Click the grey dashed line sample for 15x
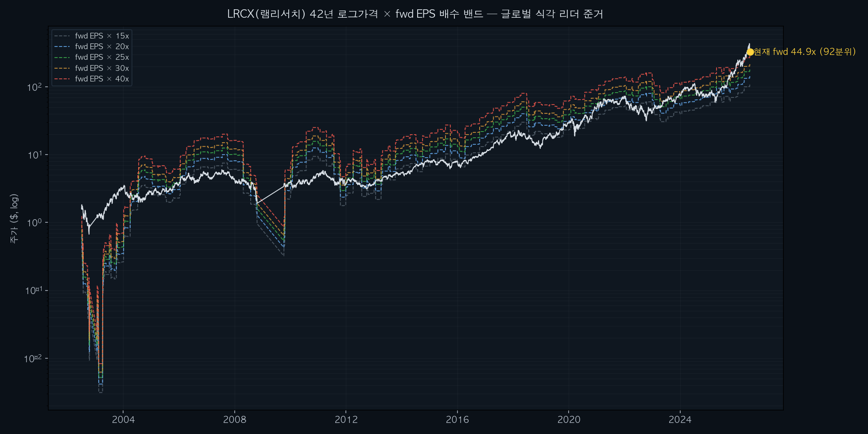Viewport: 868px width, 434px height. pyautogui.click(x=62, y=36)
